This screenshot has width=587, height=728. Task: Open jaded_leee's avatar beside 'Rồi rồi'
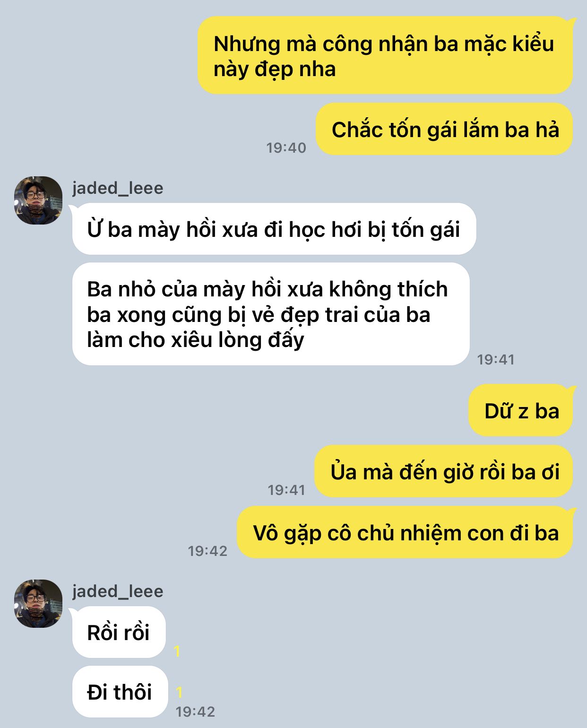coord(38,604)
